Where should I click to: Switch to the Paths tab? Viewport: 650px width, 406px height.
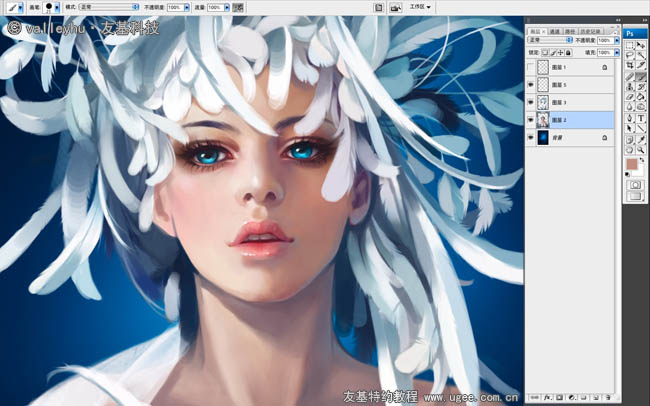coord(570,32)
